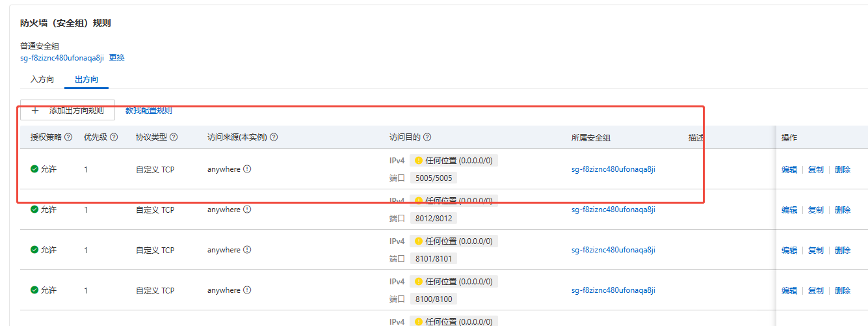Click the 所属安全组 column header
The height and width of the screenshot is (326, 868).
(591, 137)
